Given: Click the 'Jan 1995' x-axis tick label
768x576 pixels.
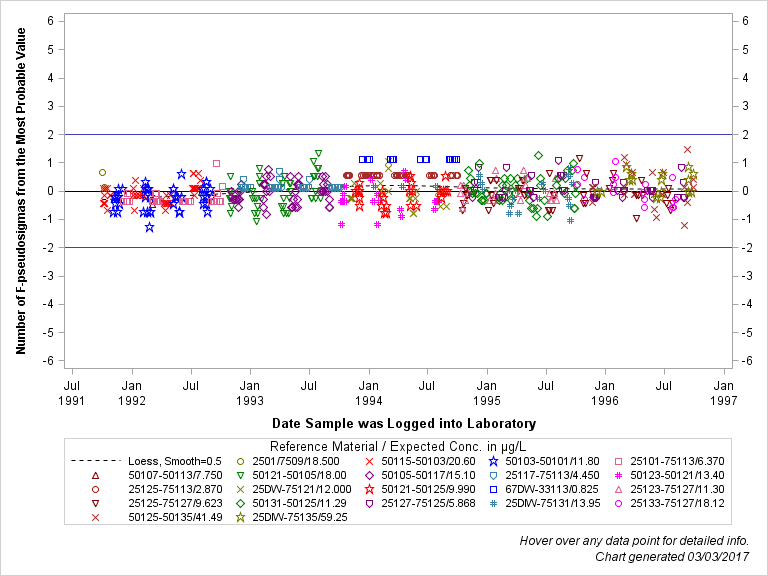Looking at the screenshot, I should 486,393.
